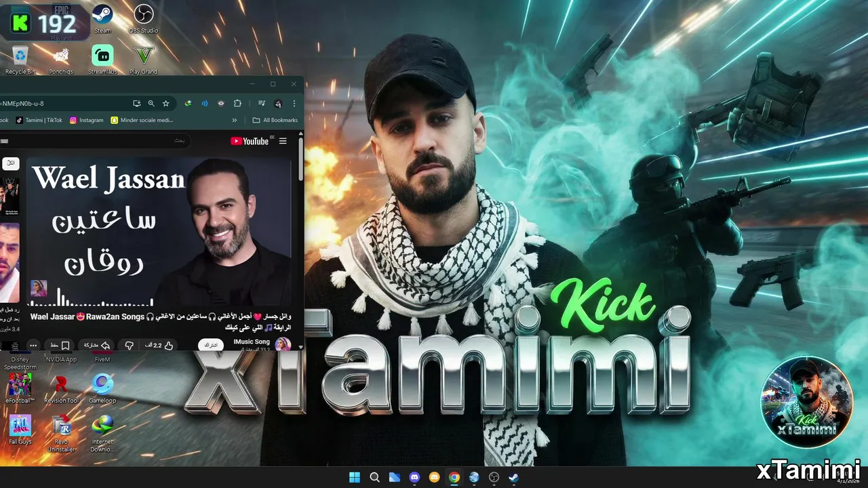Open the IMusic Song channel name link
This screenshot has height=488, width=868.
[x=252, y=342]
